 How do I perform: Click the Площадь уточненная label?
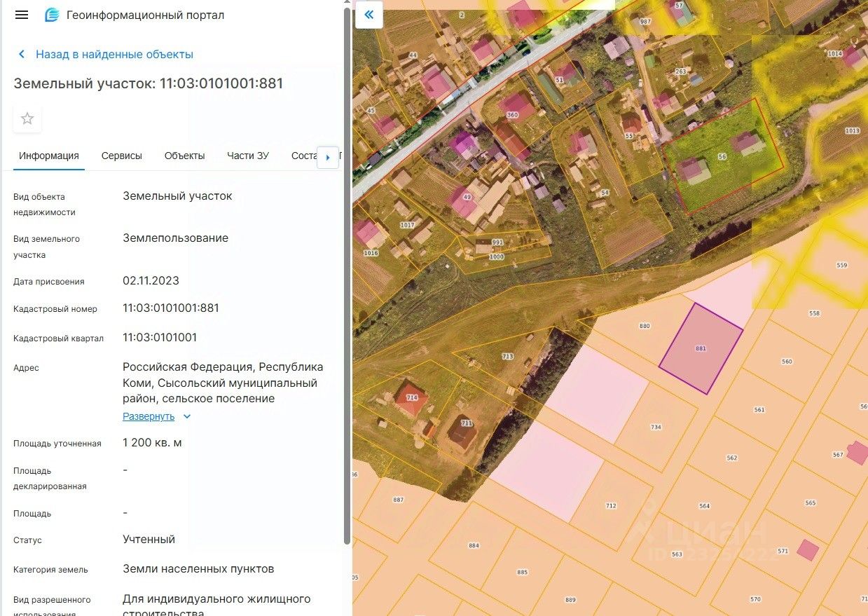[x=57, y=443]
